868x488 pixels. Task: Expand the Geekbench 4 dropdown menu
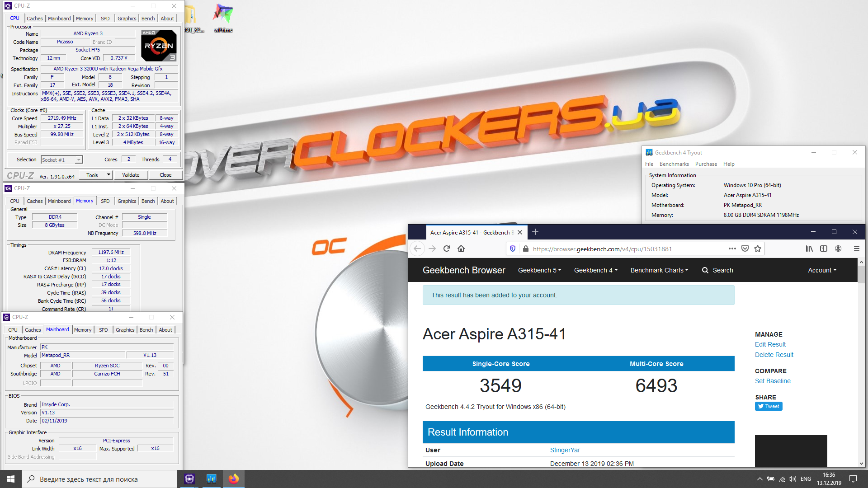click(596, 270)
